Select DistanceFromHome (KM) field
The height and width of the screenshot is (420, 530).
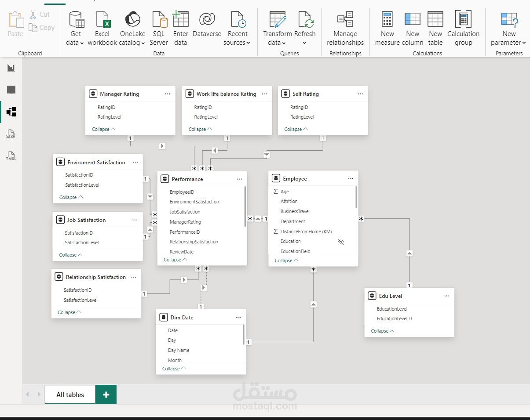tap(306, 232)
